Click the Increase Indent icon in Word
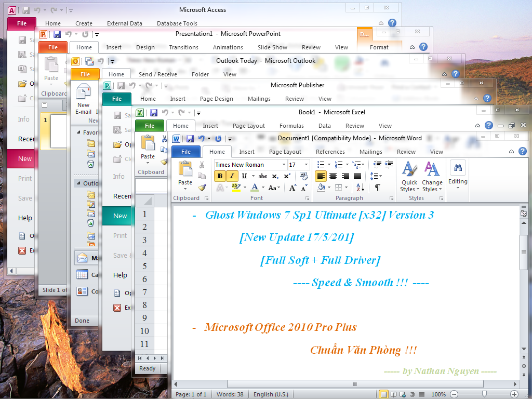Screen dimensions: 532x399 click(389, 165)
